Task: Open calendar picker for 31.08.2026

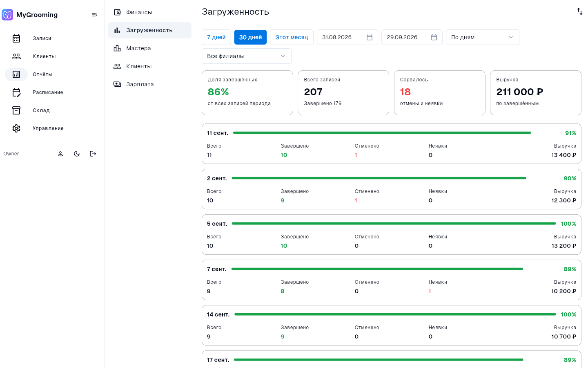Action: click(x=370, y=37)
